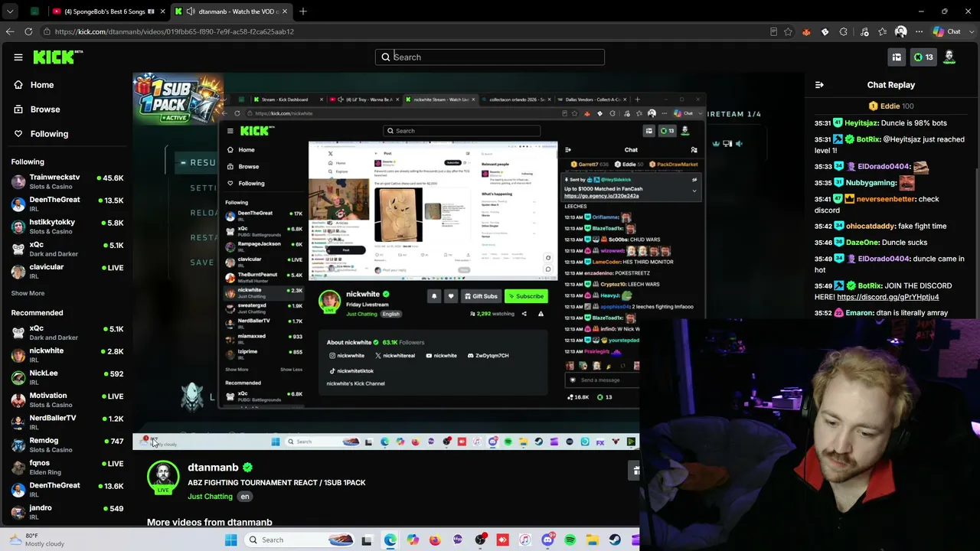Open the Kick hamburger sidebar menu
Screen dimensions: 980x551
[18, 57]
